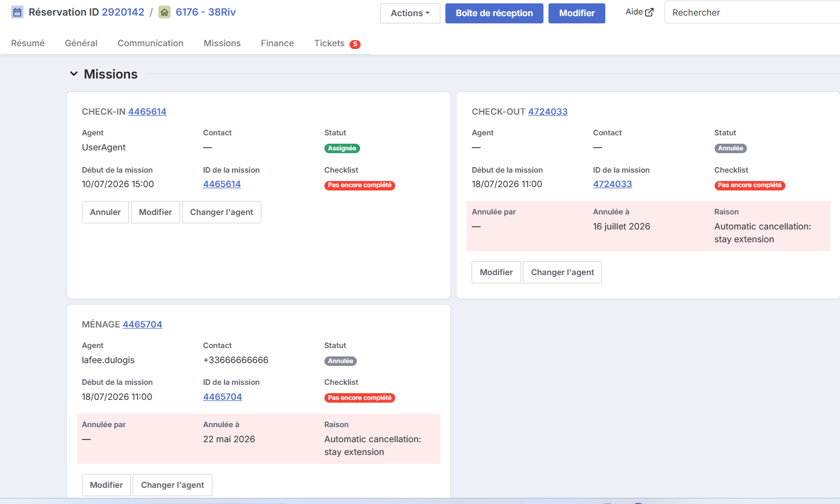The image size is (840, 504).
Task: Open mission ID link 4724033
Action: pyautogui.click(x=613, y=184)
